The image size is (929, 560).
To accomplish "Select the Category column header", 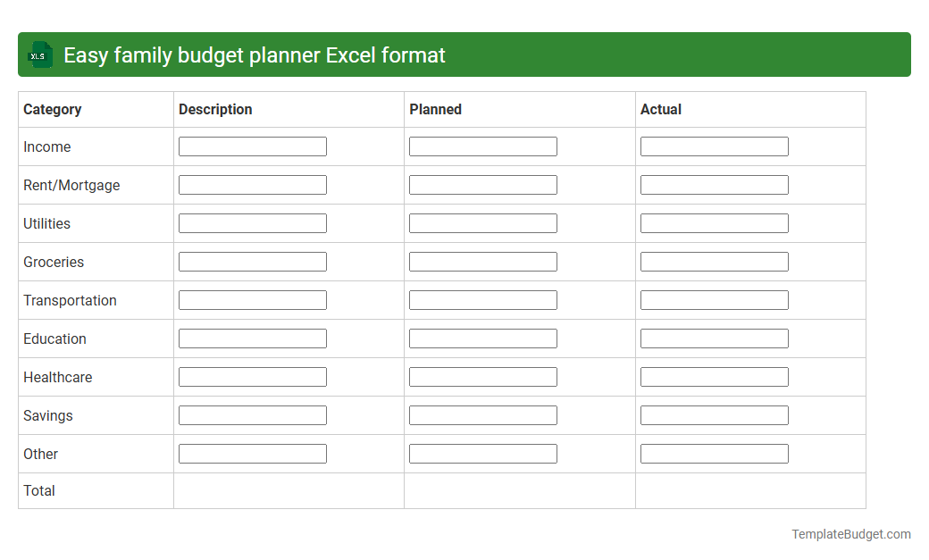I will coord(53,109).
